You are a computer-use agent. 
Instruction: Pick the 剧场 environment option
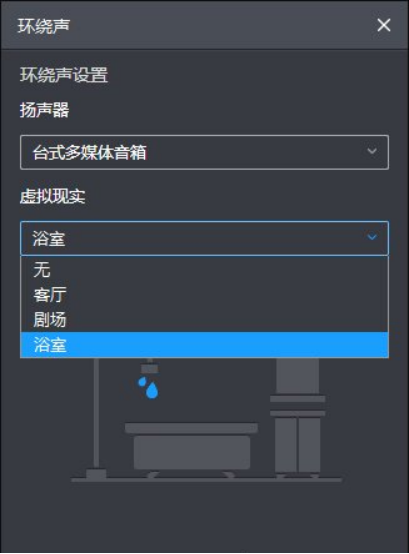204,319
